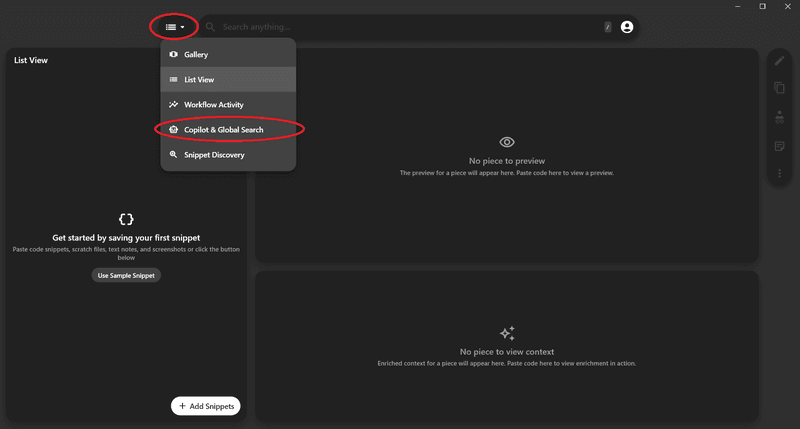
Task: Select Gallery from the view menu
Action: pyautogui.click(x=228, y=55)
